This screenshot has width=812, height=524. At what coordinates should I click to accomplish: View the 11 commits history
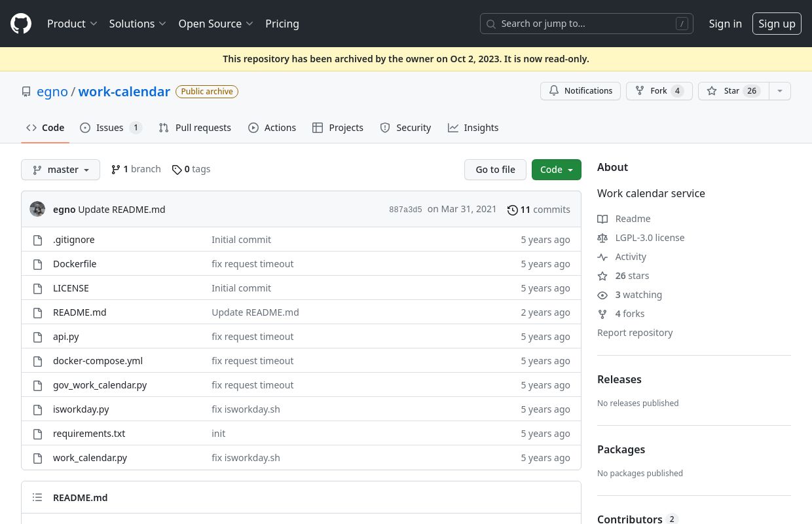[539, 210]
